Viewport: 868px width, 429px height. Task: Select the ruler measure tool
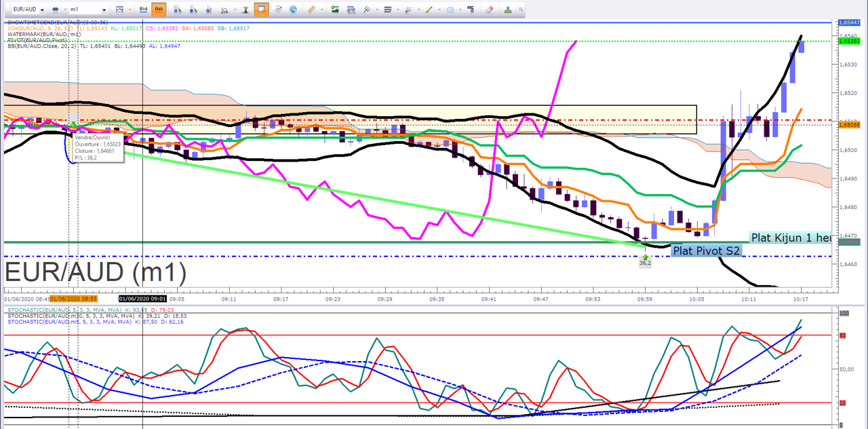tap(312, 10)
